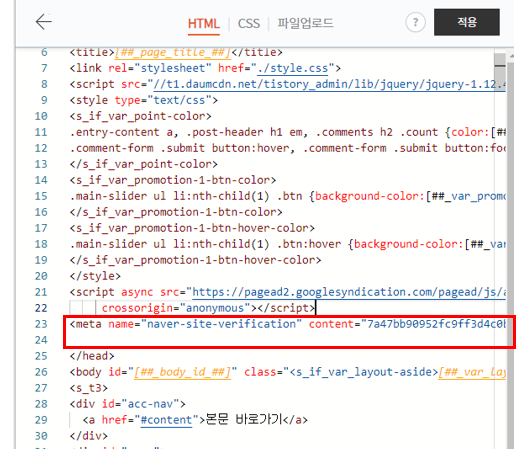
Task: Click the </head> closing tag on line 25
Action: [92, 356]
